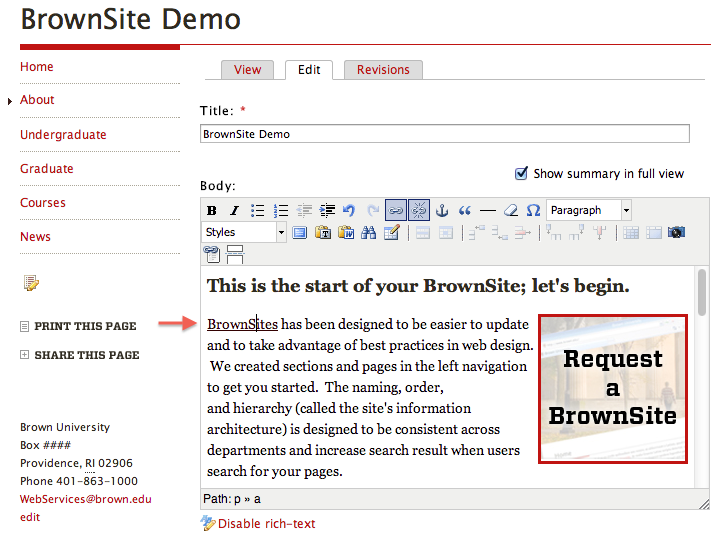Insert special character with the omega icon
721x533 pixels.
pos(533,211)
